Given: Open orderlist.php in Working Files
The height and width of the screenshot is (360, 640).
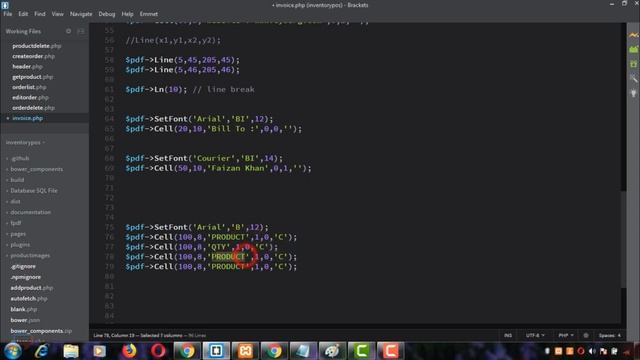Looking at the screenshot, I should 29,87.
